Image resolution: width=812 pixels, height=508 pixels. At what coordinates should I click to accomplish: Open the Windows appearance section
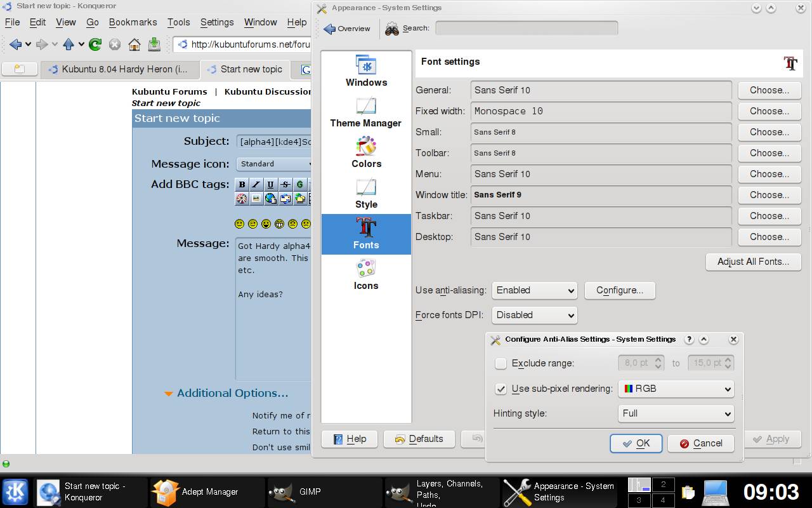click(366, 71)
